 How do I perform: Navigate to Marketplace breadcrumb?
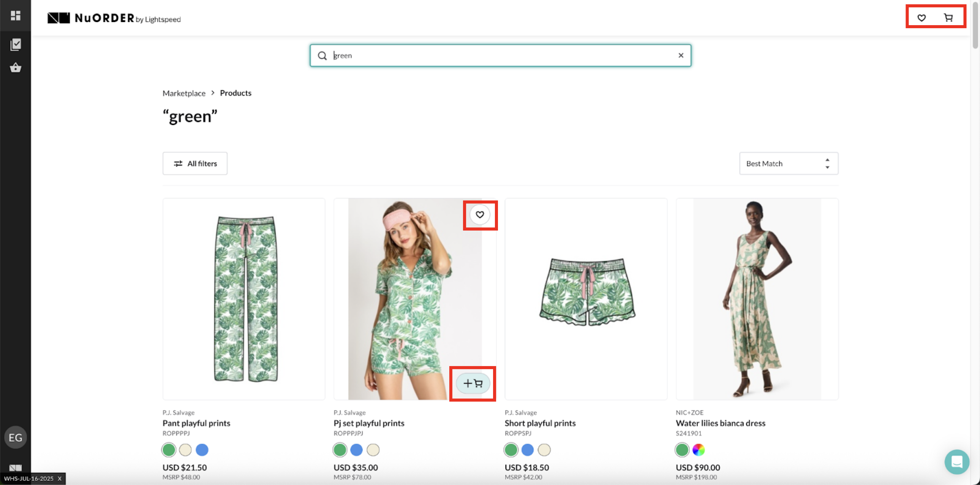click(x=184, y=93)
